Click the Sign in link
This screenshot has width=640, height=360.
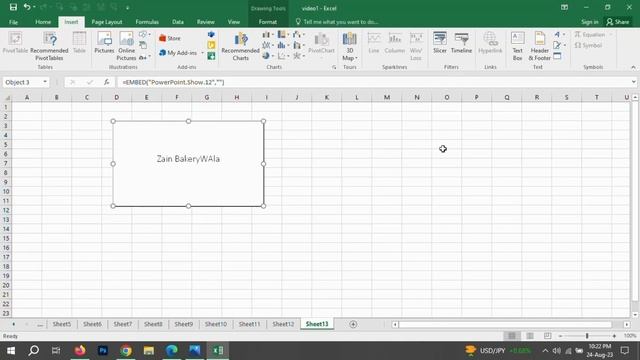[x=589, y=22]
